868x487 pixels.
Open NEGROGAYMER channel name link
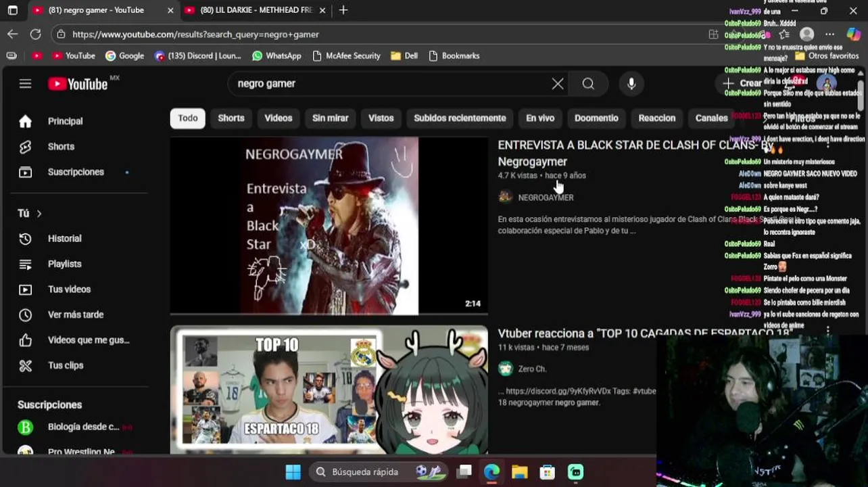(546, 198)
